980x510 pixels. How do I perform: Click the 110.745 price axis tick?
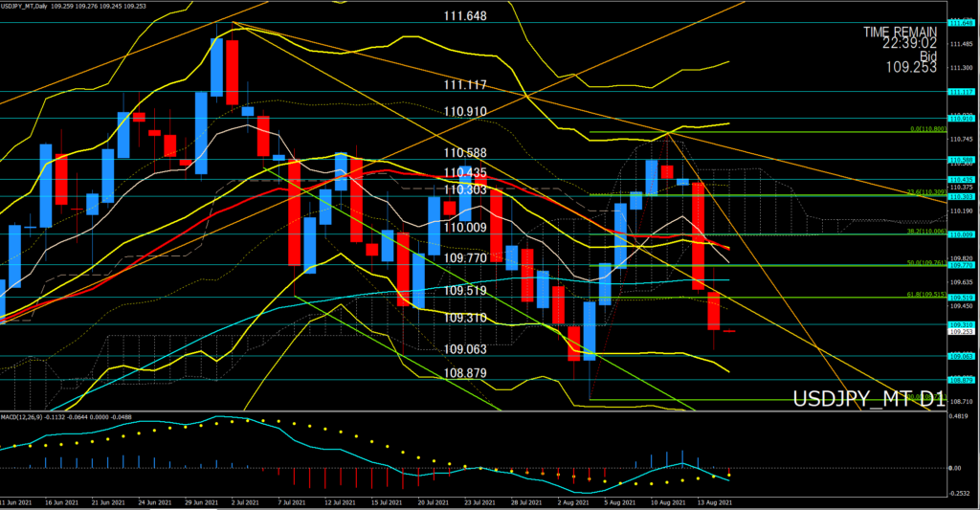pos(961,140)
